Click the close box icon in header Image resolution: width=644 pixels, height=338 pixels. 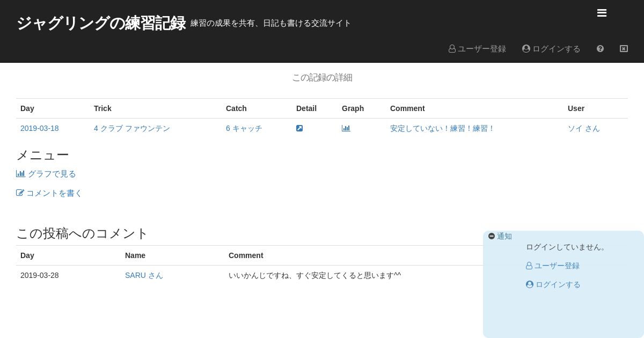pos(624,49)
